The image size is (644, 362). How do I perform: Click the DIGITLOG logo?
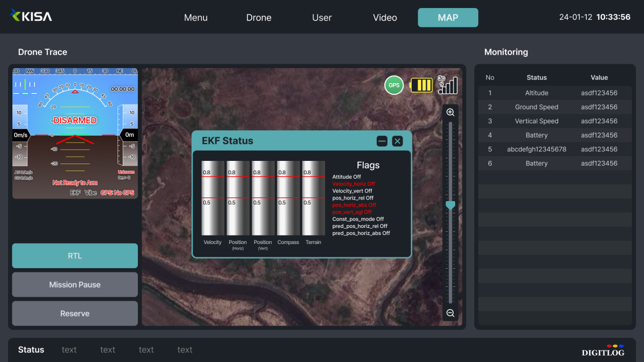(603, 351)
